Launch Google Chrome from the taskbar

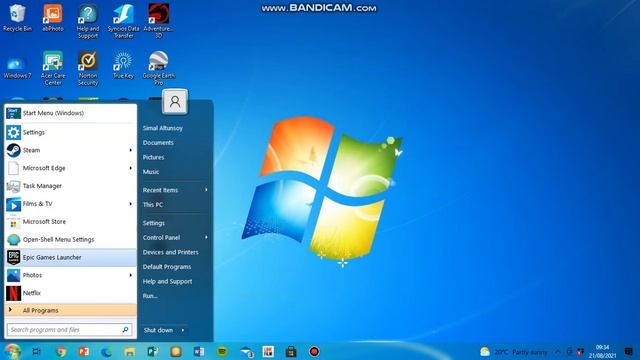(x=61, y=351)
